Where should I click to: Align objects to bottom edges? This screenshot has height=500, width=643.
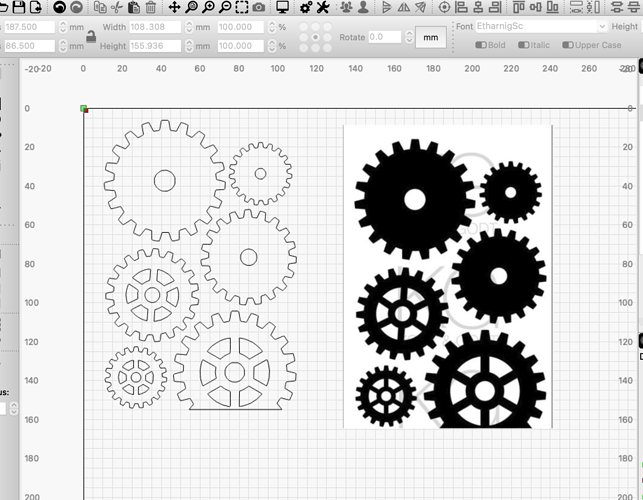[553, 7]
